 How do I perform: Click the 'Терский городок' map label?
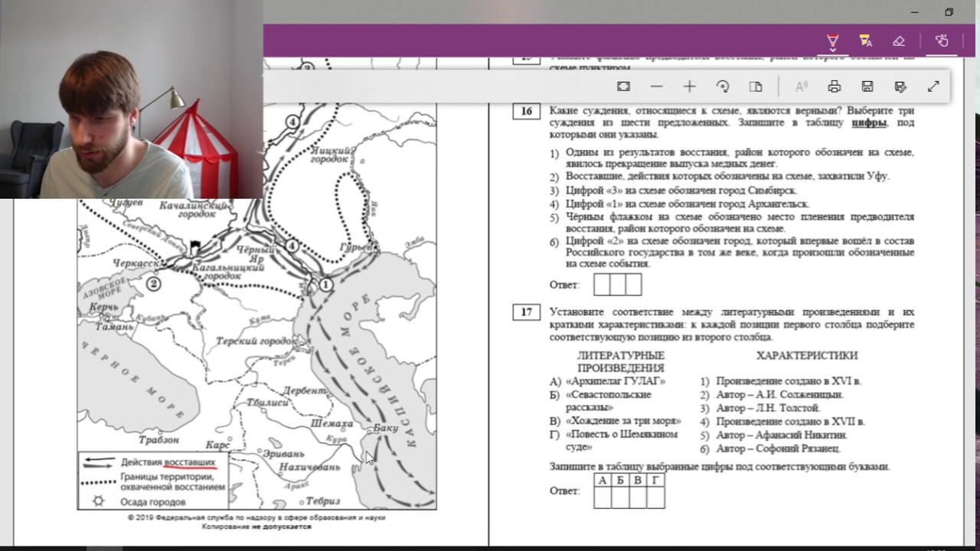(x=256, y=341)
